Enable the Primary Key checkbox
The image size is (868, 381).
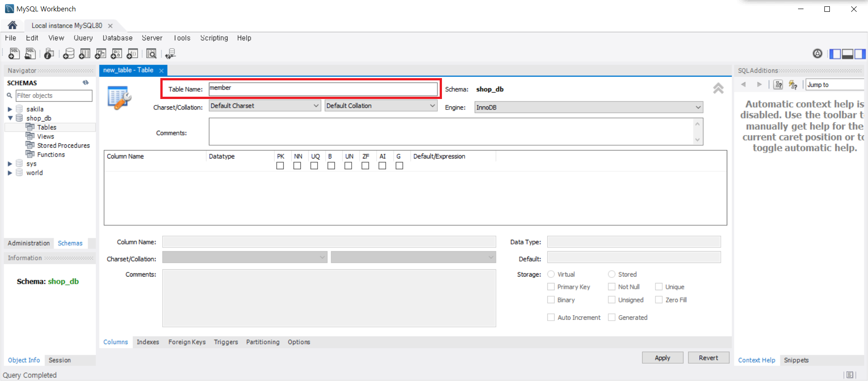tap(551, 287)
